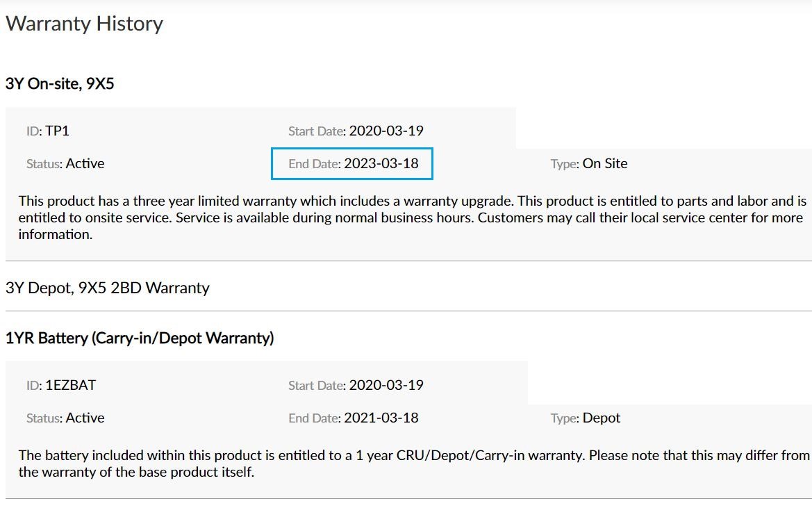
Task: Expand the 3Y Depot, 9X5 2BD Warranty section
Action: pos(108,288)
